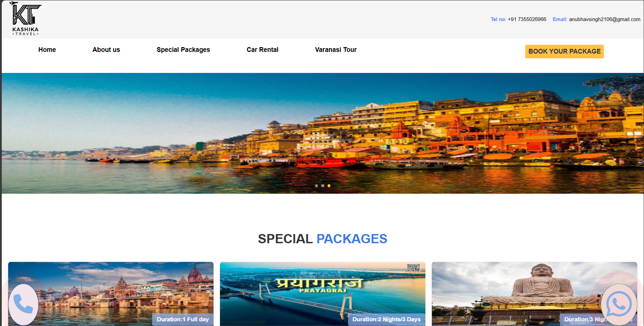Screen dimensions: 644x326
Task: Click the Duration 2 Nights/3 Days label
Action: 386,320
